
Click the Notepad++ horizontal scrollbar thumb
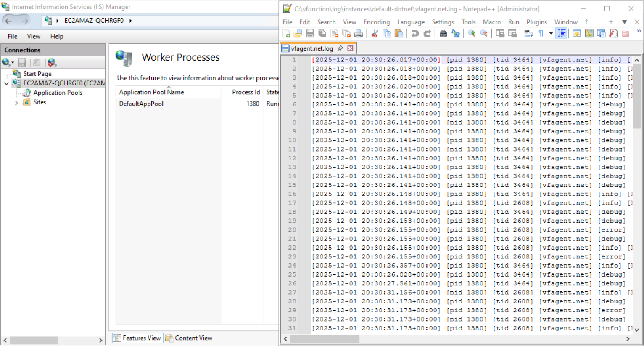325,339
